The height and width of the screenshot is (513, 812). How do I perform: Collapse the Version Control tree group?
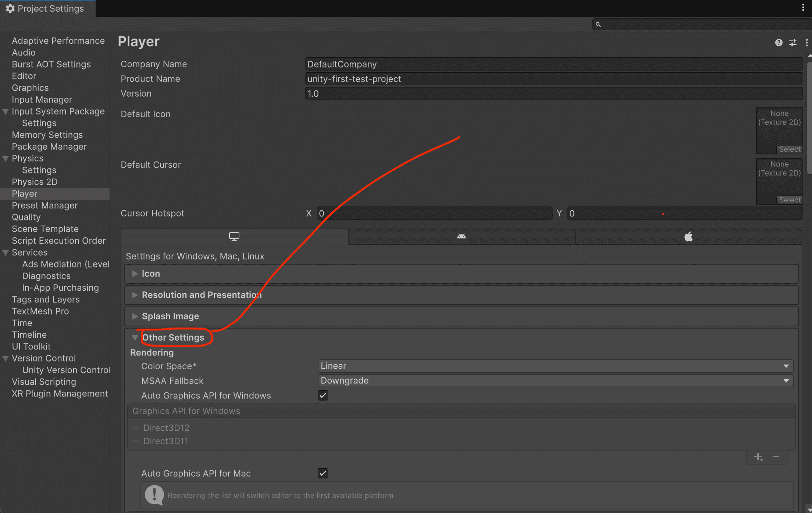[x=6, y=359]
